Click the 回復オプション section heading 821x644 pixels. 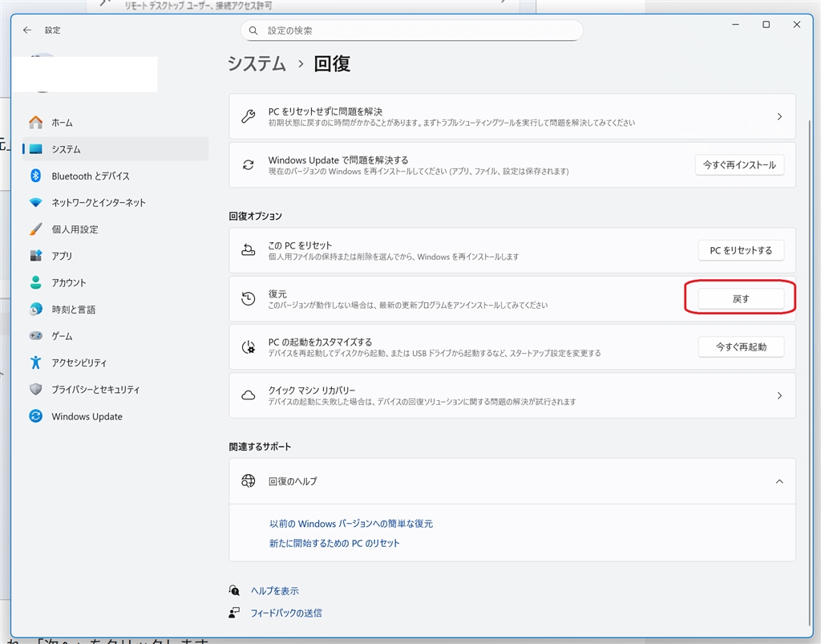point(256,217)
